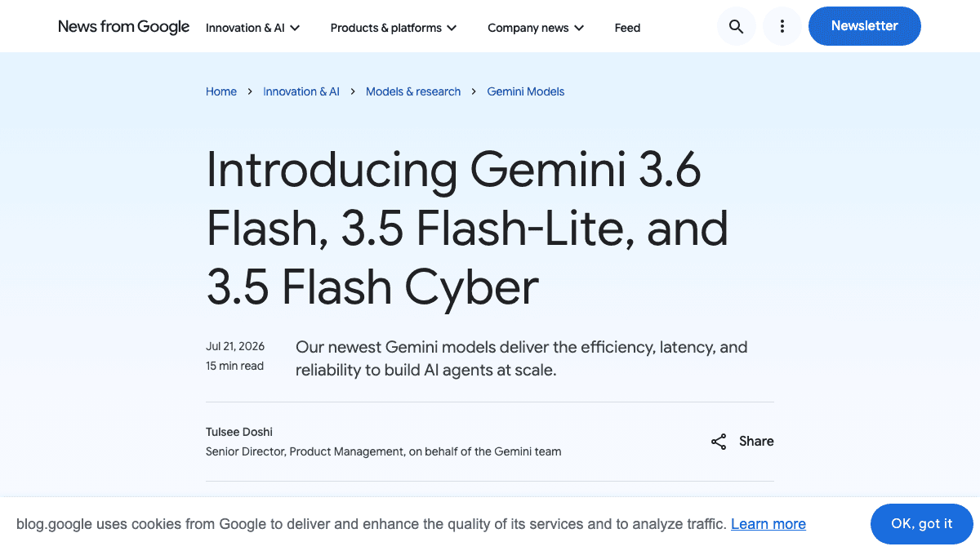Open the Innovation & AI breadcrumb link
The width and height of the screenshot is (980, 551).
click(301, 91)
